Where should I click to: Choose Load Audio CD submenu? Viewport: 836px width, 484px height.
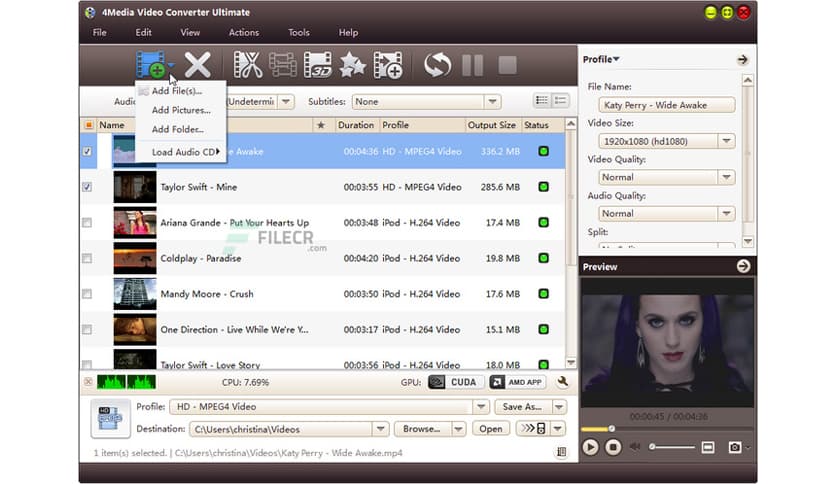point(181,152)
